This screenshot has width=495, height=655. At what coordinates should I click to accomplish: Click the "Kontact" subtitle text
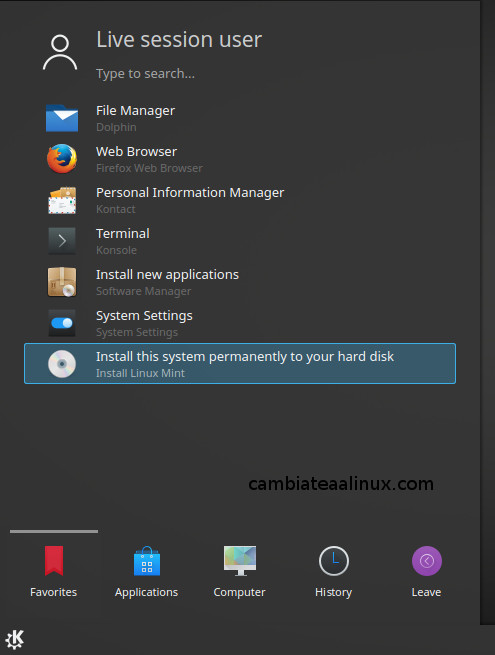tap(116, 209)
